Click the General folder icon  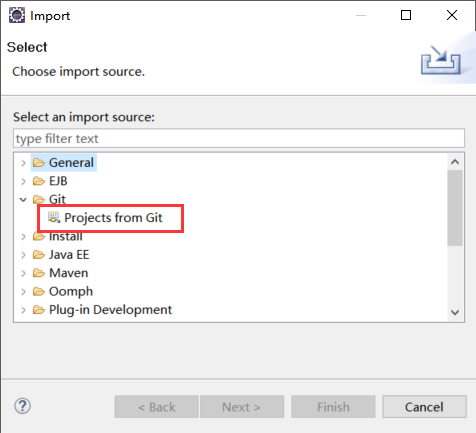39,163
